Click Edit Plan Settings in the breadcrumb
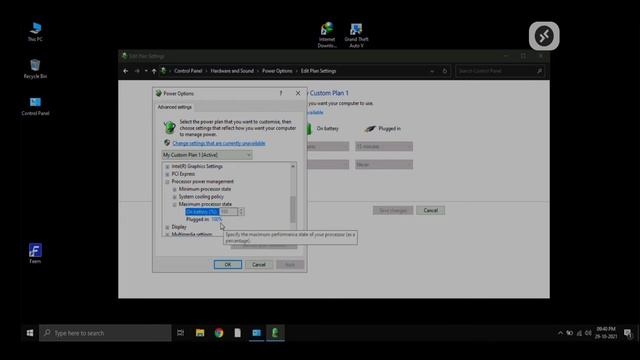The height and width of the screenshot is (360, 640). pyautogui.click(x=318, y=71)
